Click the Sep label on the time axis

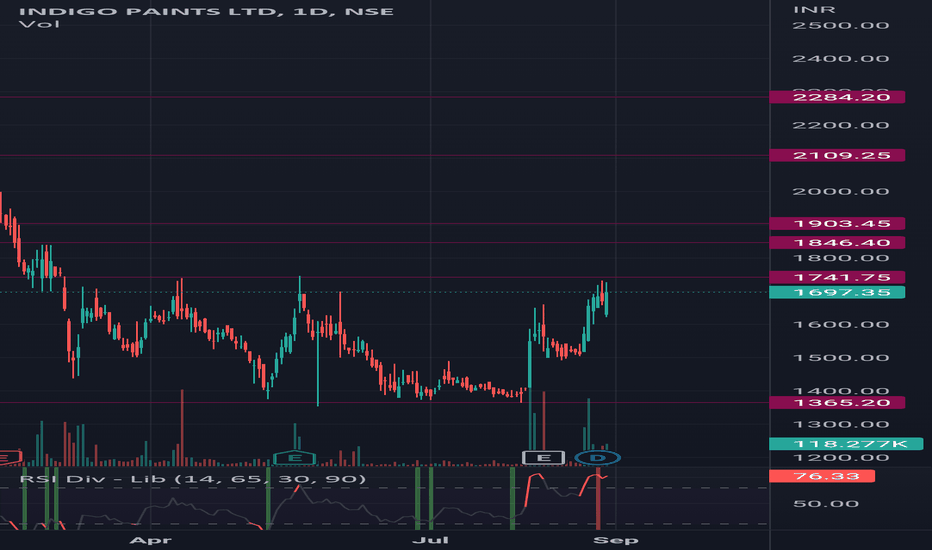(616, 540)
